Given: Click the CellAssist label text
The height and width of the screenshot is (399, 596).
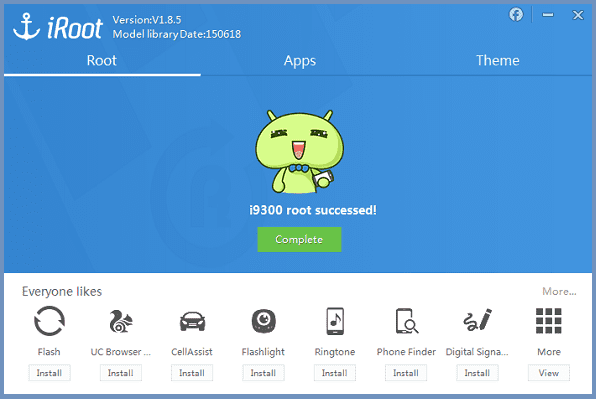Looking at the screenshot, I should [x=192, y=352].
